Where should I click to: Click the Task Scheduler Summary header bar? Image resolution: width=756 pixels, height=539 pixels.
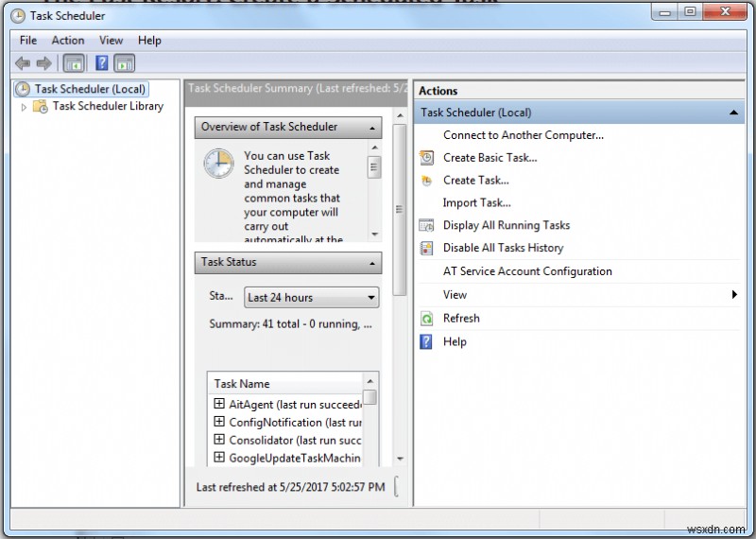pos(296,93)
